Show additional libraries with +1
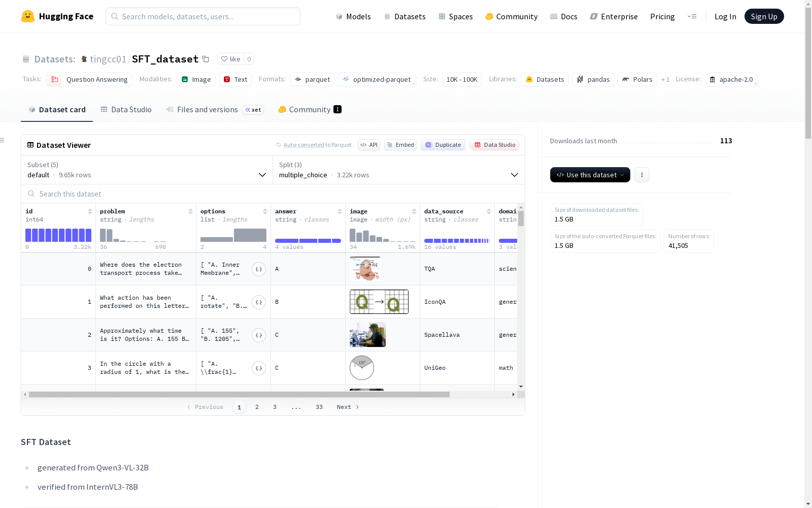Viewport: 812px width, 508px height. pyautogui.click(x=665, y=79)
